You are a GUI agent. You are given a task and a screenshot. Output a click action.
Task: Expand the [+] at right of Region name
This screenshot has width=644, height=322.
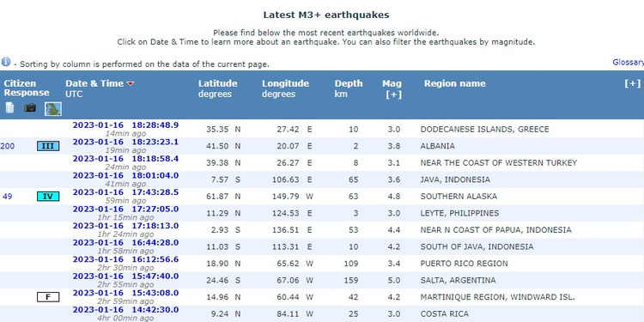tap(632, 84)
